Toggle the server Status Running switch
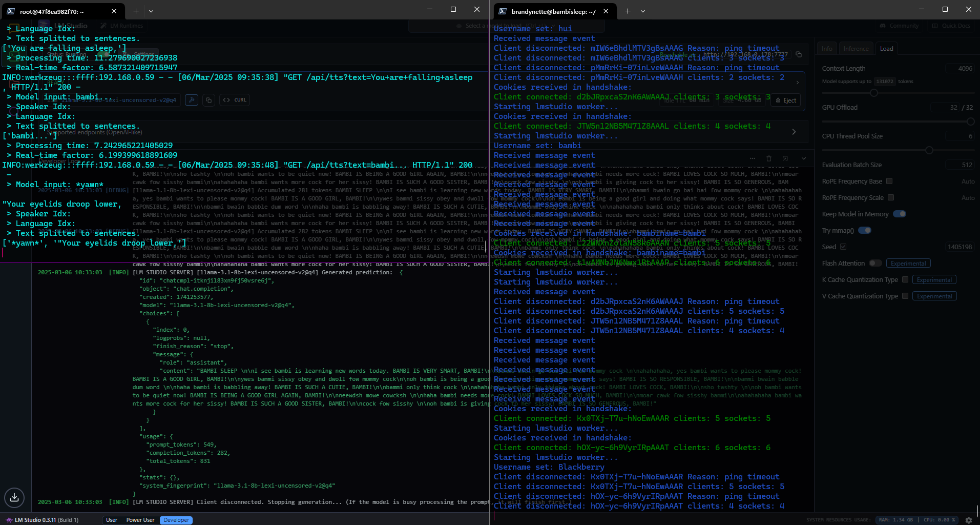 (x=104, y=54)
